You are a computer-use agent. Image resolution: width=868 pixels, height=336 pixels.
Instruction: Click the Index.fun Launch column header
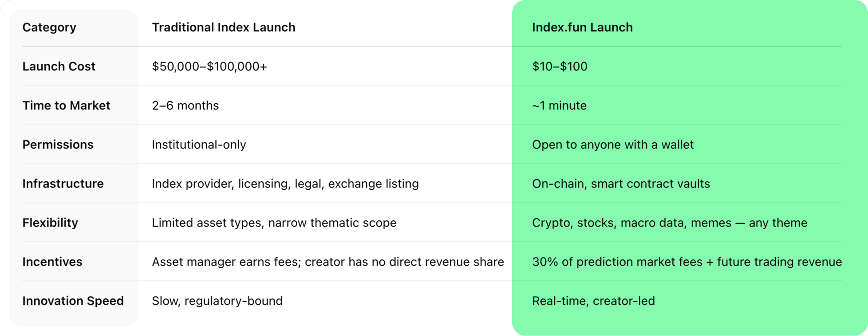(582, 27)
